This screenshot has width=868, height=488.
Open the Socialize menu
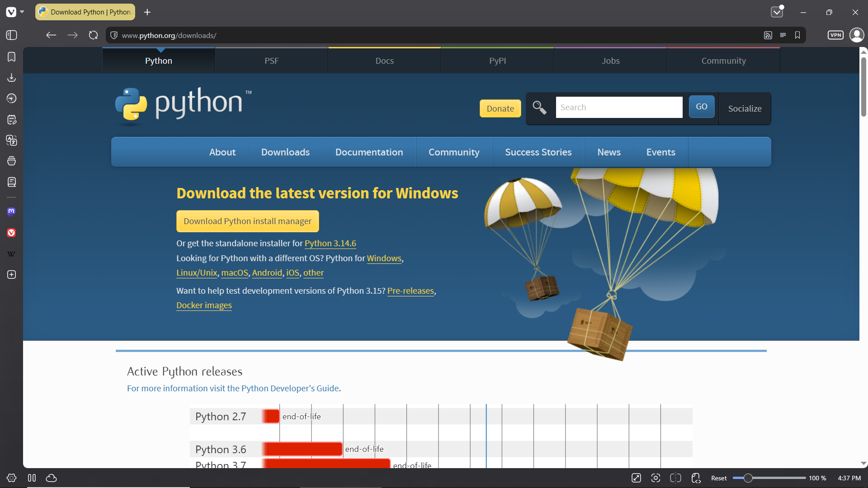pyautogui.click(x=745, y=108)
